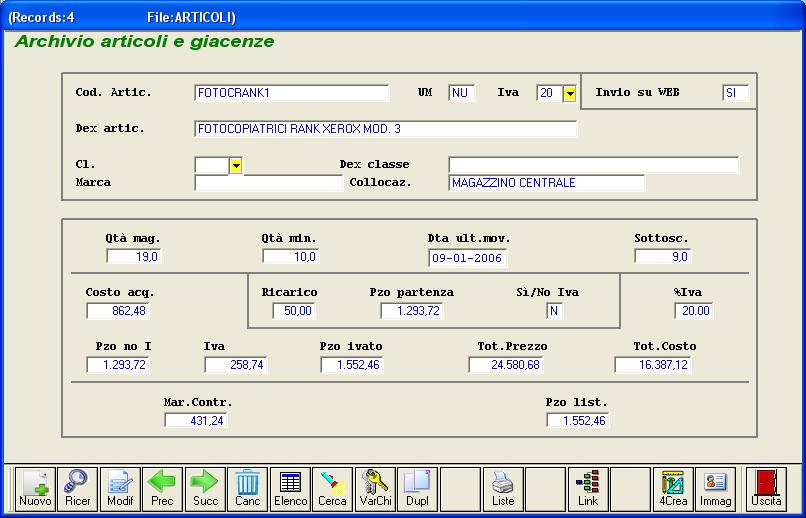Click the Qtà mag. field 19,0
Viewport: 806px width, 518px height.
134,256
